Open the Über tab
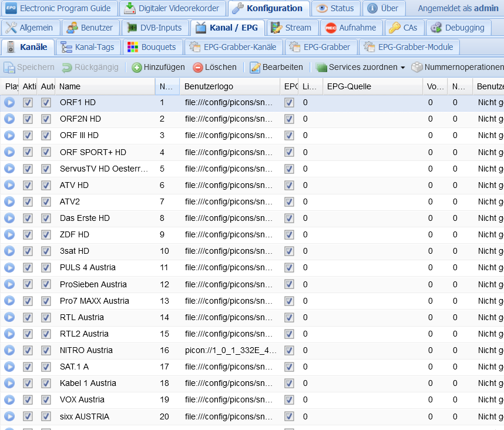 pos(383,8)
